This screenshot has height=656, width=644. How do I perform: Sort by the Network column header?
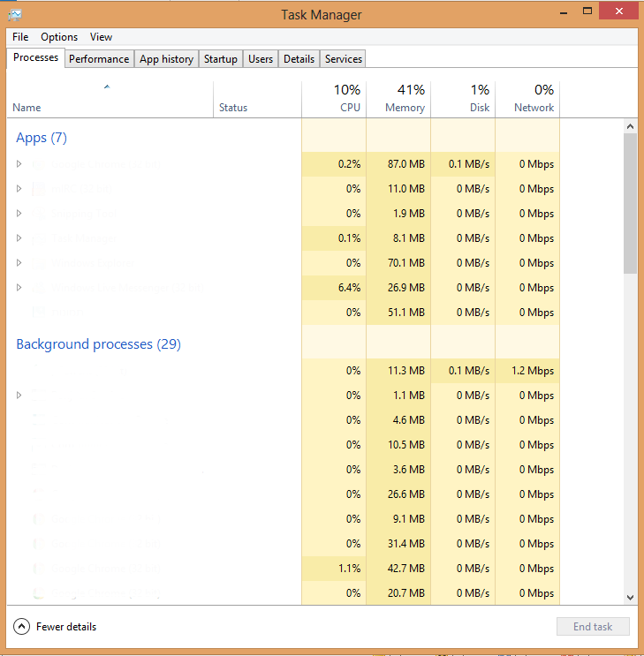coord(527,99)
